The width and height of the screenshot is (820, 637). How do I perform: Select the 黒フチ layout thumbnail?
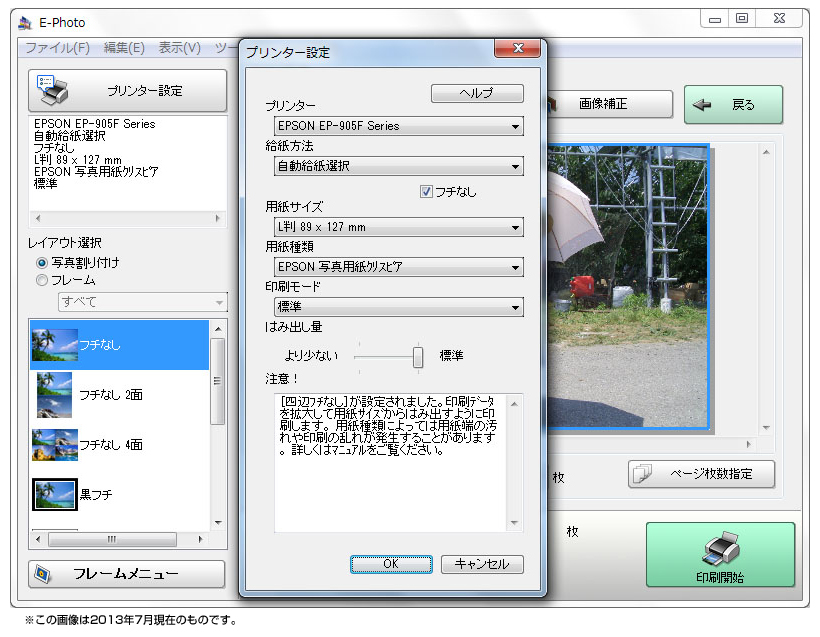55,494
